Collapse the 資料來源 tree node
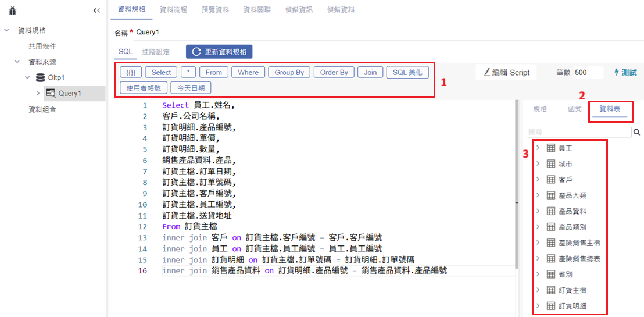 (x=17, y=62)
